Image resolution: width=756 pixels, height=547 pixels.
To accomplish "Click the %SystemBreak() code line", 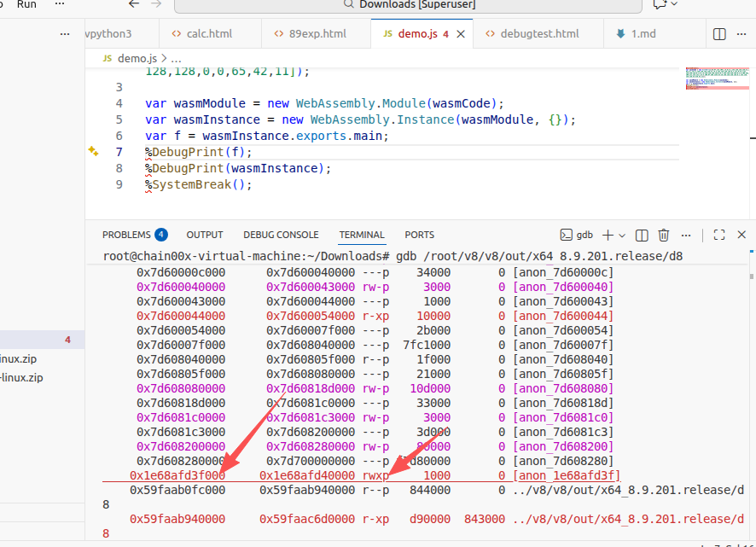I will [x=198, y=184].
